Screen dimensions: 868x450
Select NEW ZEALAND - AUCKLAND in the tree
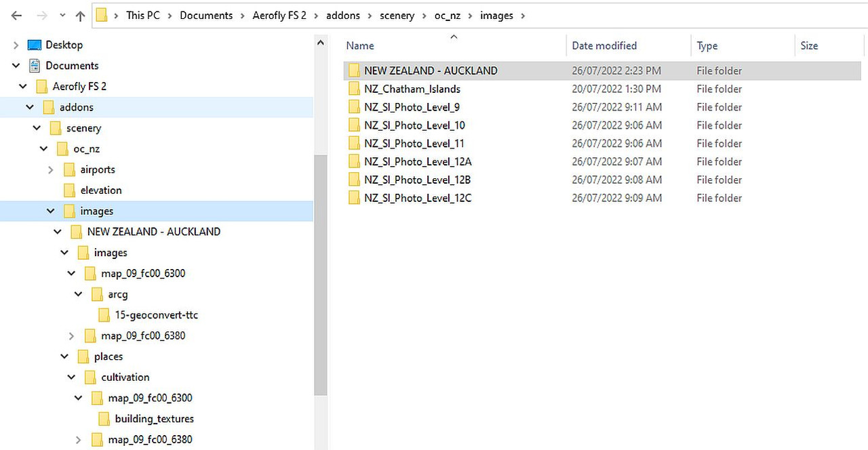(154, 232)
